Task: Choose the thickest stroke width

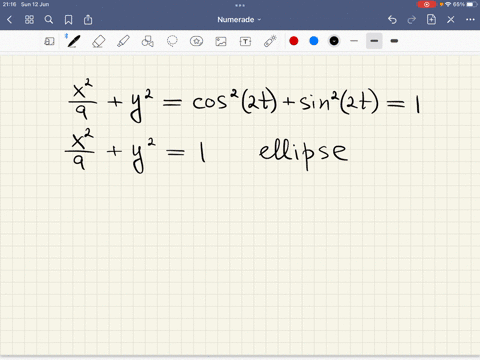Action: click(394, 41)
